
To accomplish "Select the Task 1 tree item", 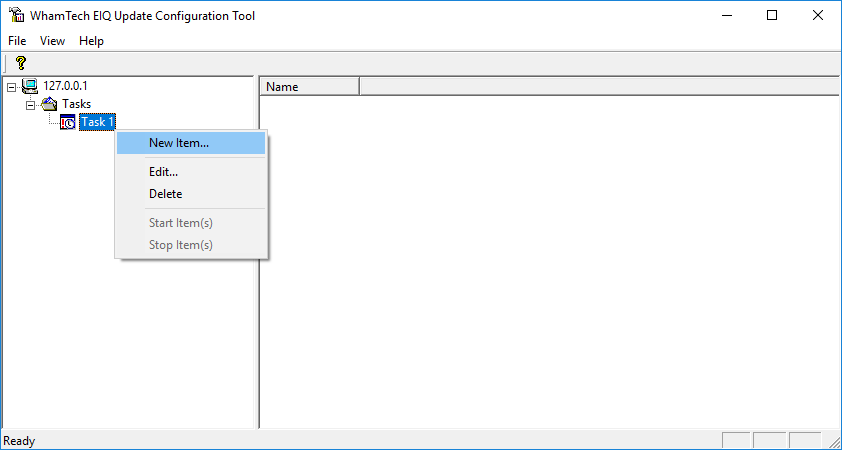I will (97, 122).
